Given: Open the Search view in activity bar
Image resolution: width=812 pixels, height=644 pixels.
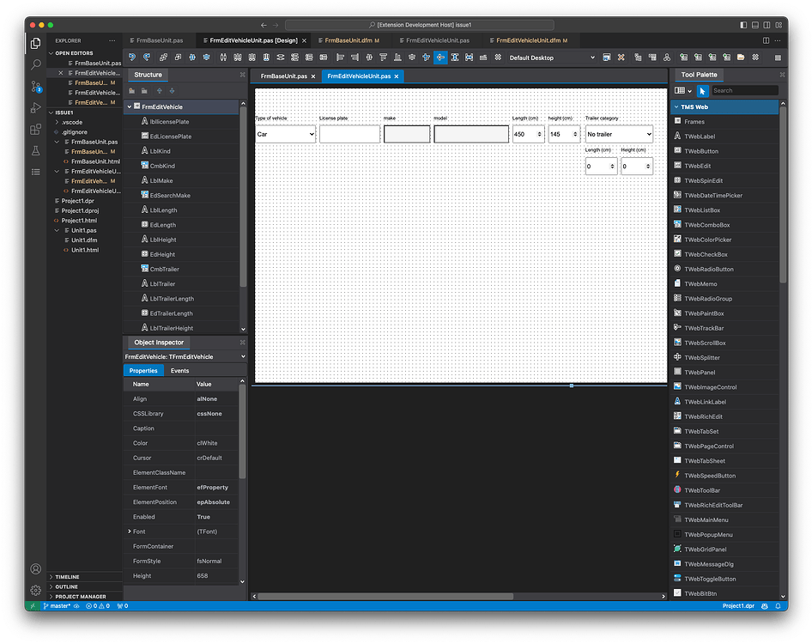Looking at the screenshot, I should pos(36,64).
